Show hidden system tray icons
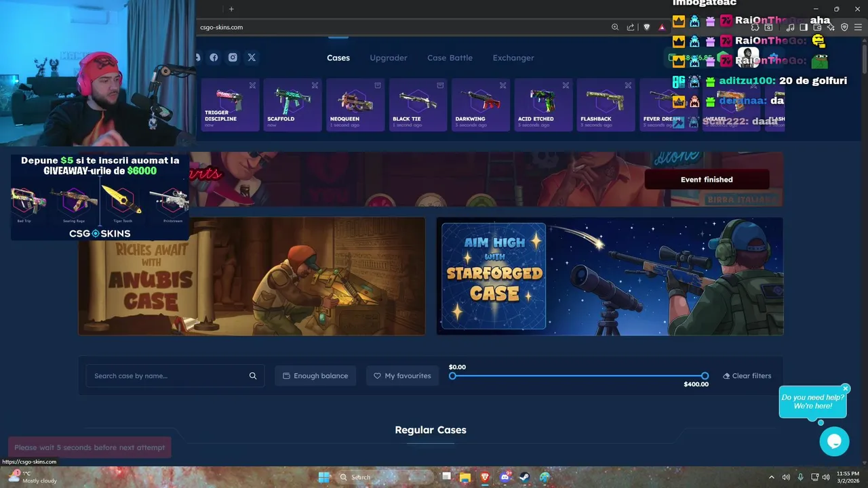Viewport: 868px width, 488px height. coord(771,477)
